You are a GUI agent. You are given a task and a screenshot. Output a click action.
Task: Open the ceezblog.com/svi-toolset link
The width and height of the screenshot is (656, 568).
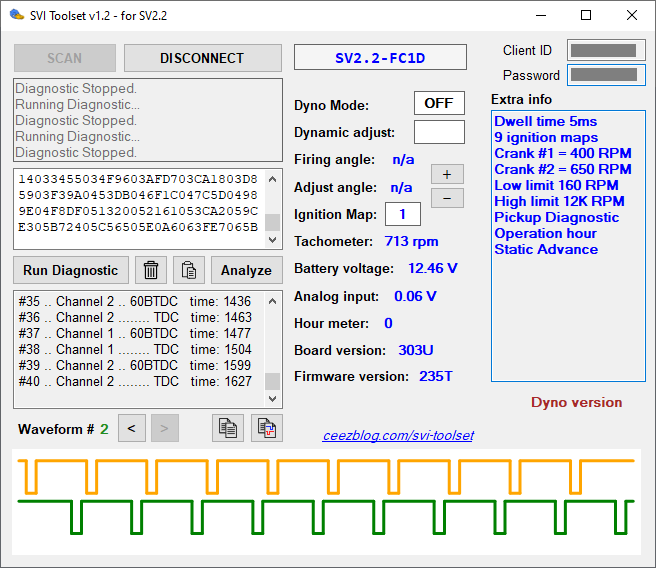[398, 435]
